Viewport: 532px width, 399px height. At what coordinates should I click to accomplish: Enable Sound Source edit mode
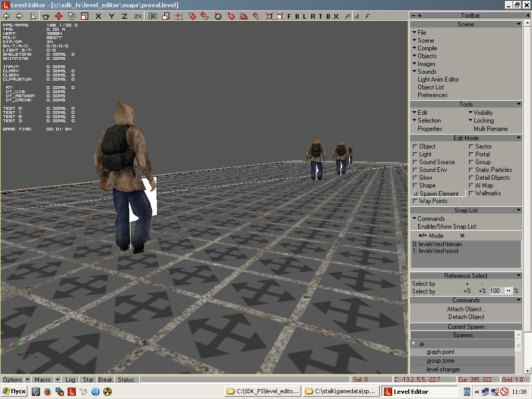point(434,162)
